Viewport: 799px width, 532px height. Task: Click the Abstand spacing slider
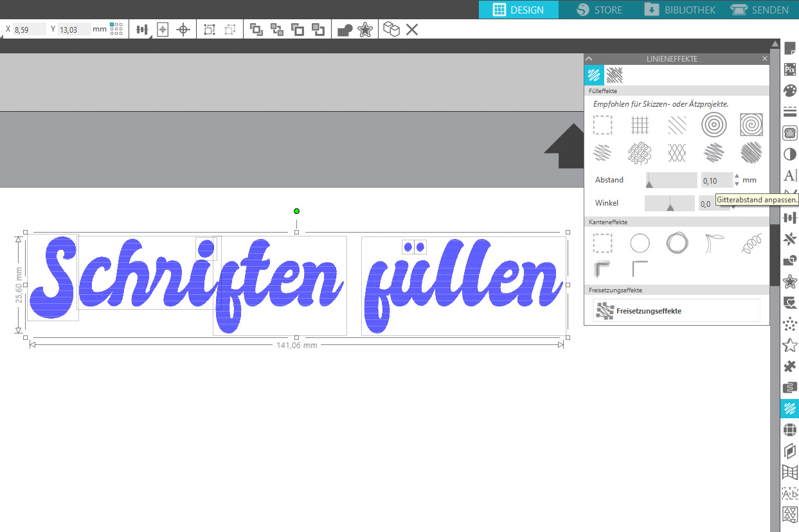[x=671, y=181]
